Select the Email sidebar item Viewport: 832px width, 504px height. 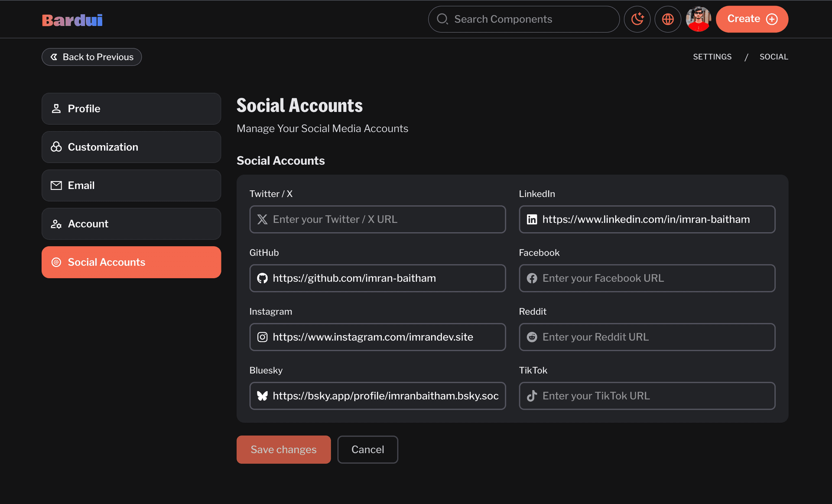131,185
